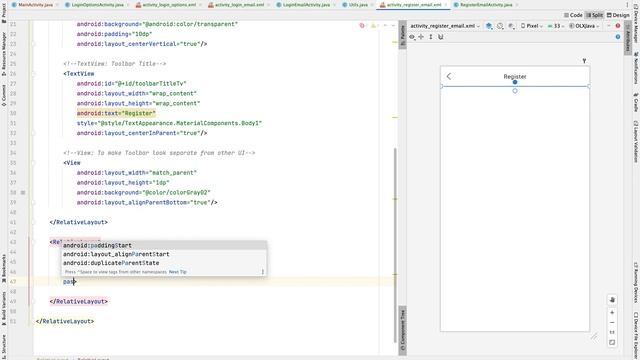This screenshot has width=640, height=360.
Task: Open Device Manager side panel
Action: click(636, 25)
